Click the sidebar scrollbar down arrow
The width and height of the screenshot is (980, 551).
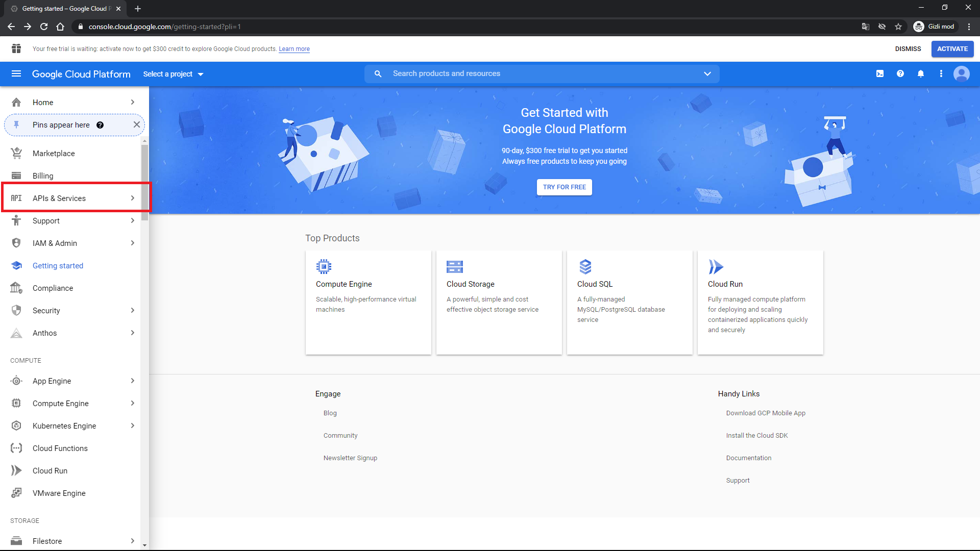coord(145,545)
